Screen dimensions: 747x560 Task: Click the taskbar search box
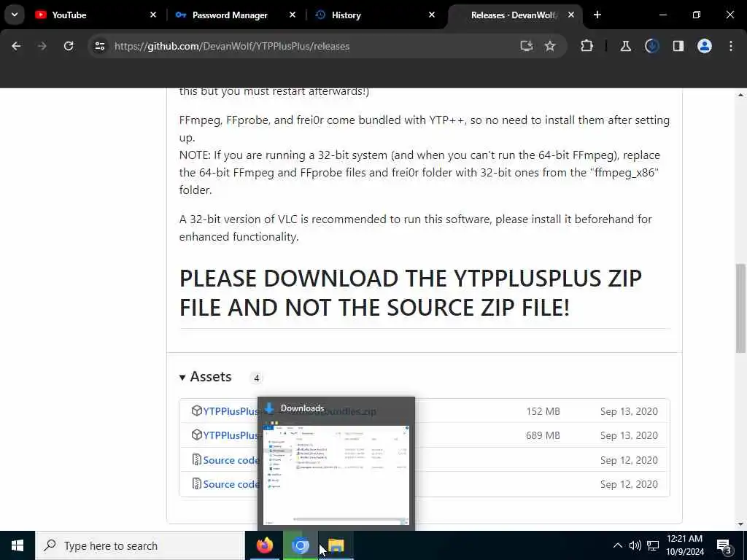point(139,545)
